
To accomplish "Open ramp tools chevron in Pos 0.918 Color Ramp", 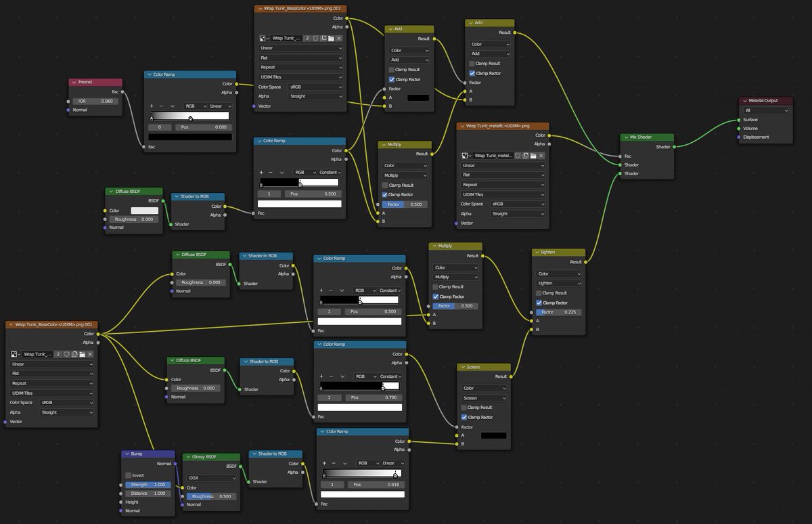I will [x=345, y=463].
